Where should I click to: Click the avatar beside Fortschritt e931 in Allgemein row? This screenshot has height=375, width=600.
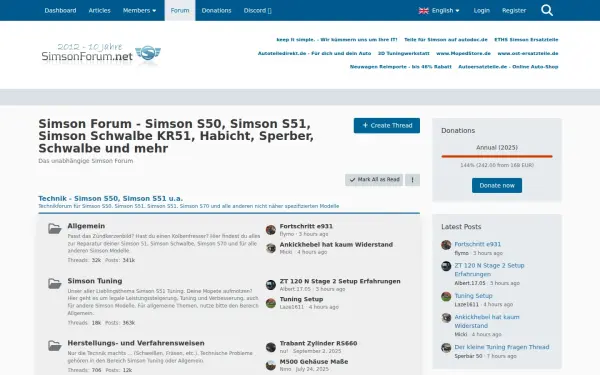271,230
